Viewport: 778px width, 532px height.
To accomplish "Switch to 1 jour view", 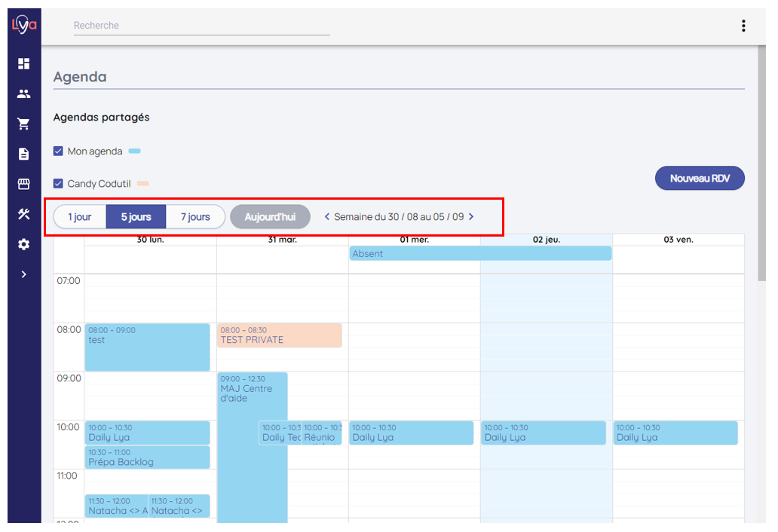I will click(x=79, y=217).
